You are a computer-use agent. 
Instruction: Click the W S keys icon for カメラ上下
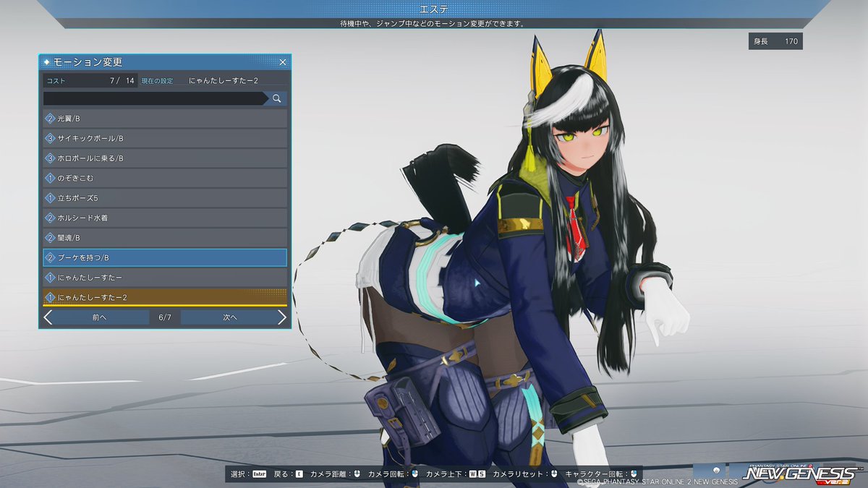(x=477, y=474)
